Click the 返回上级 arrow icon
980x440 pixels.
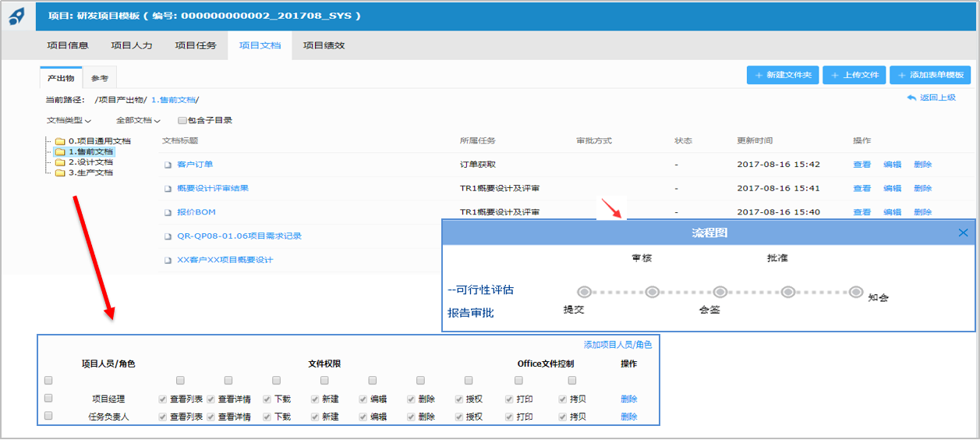pos(911,98)
